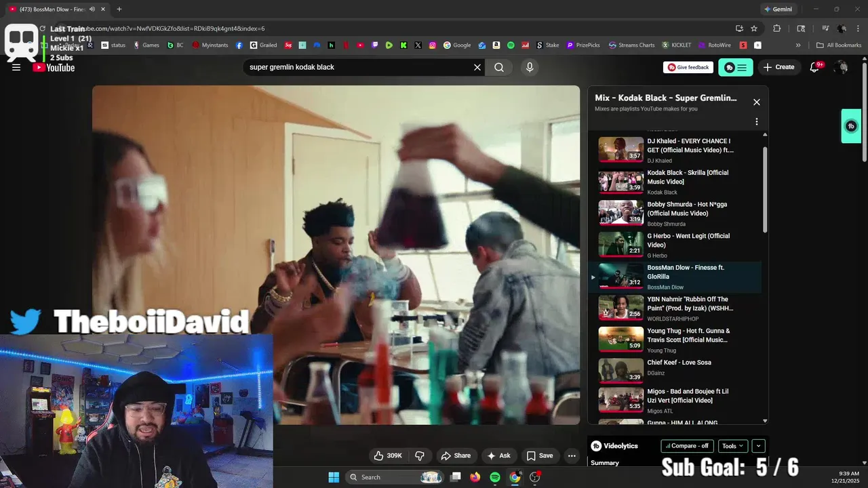Go to the YouTube home logo

pos(54,67)
